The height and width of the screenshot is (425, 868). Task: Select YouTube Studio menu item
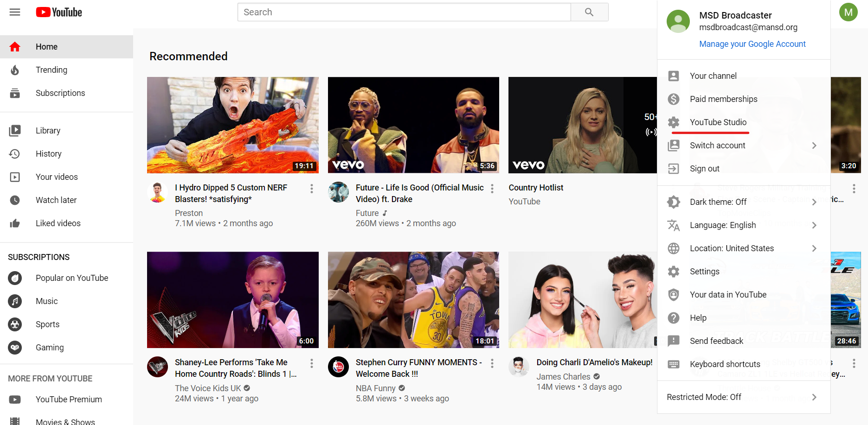744,122
